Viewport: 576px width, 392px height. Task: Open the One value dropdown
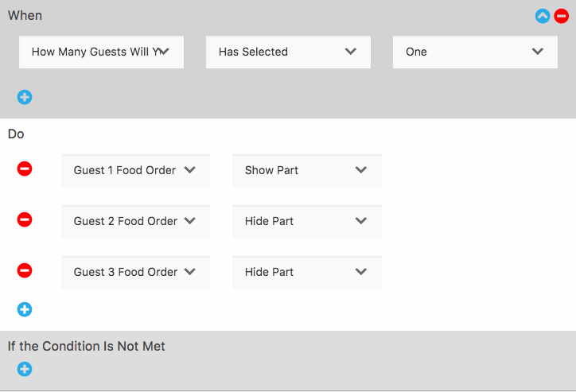pyautogui.click(x=474, y=52)
